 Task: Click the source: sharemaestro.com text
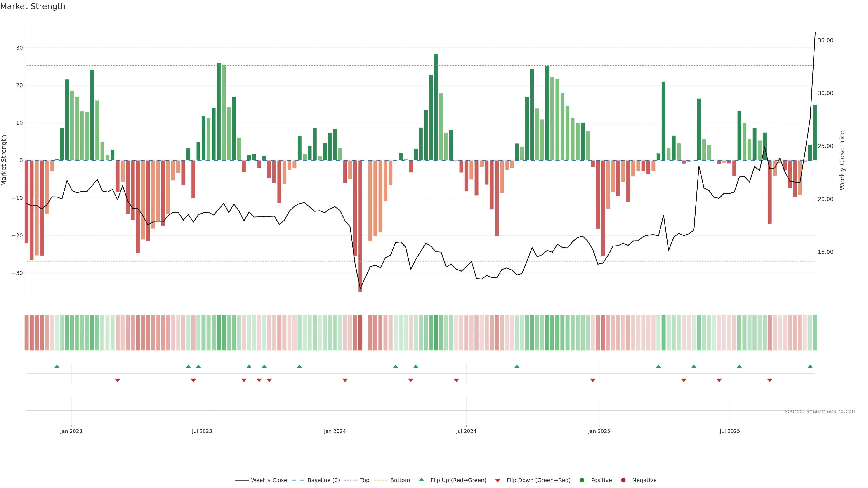821,411
